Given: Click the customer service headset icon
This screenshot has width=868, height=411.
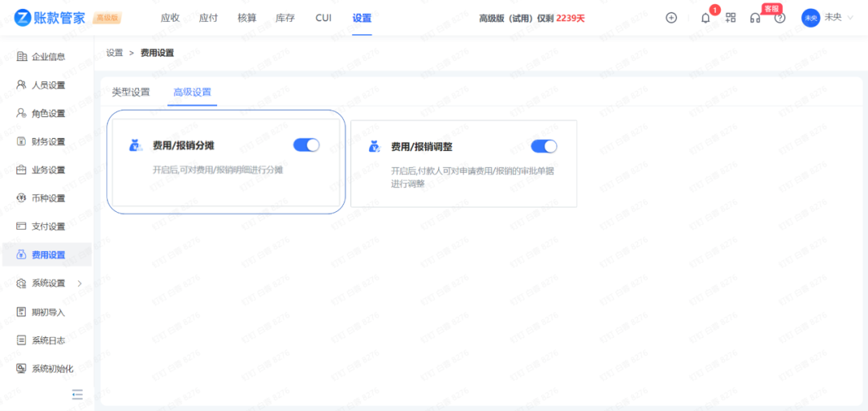Looking at the screenshot, I should tap(755, 18).
